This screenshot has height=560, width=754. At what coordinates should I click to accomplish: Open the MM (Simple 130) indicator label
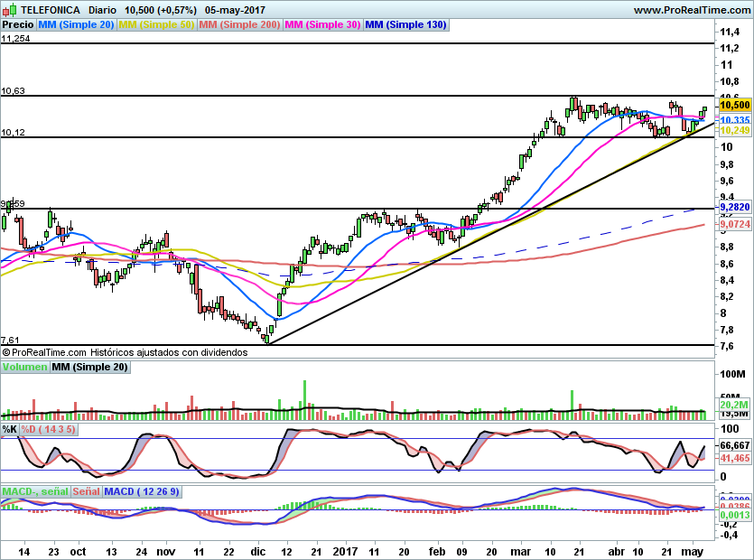point(405,25)
